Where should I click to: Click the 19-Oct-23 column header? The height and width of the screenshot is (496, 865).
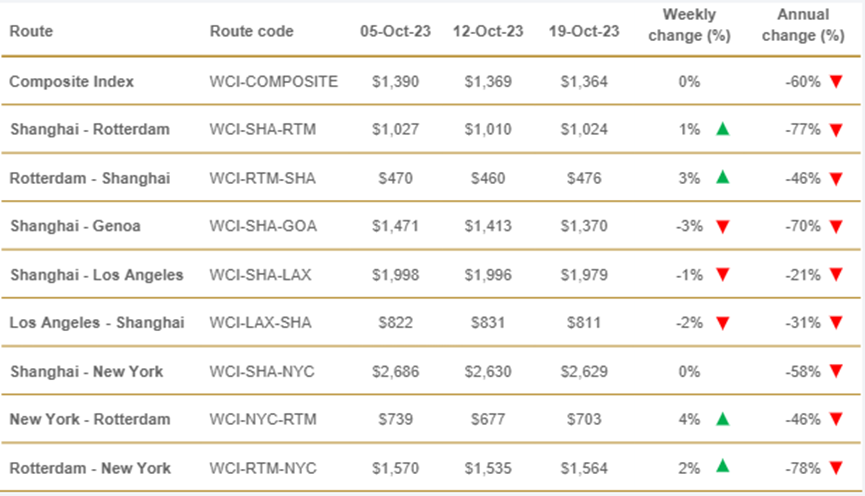click(x=584, y=31)
